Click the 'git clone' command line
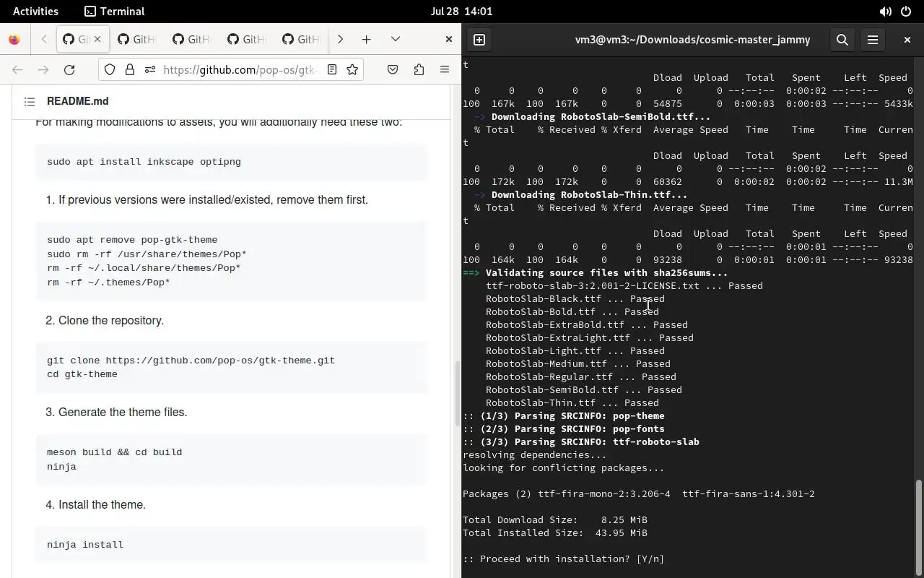Screen dimensions: 924x578 click(x=191, y=361)
